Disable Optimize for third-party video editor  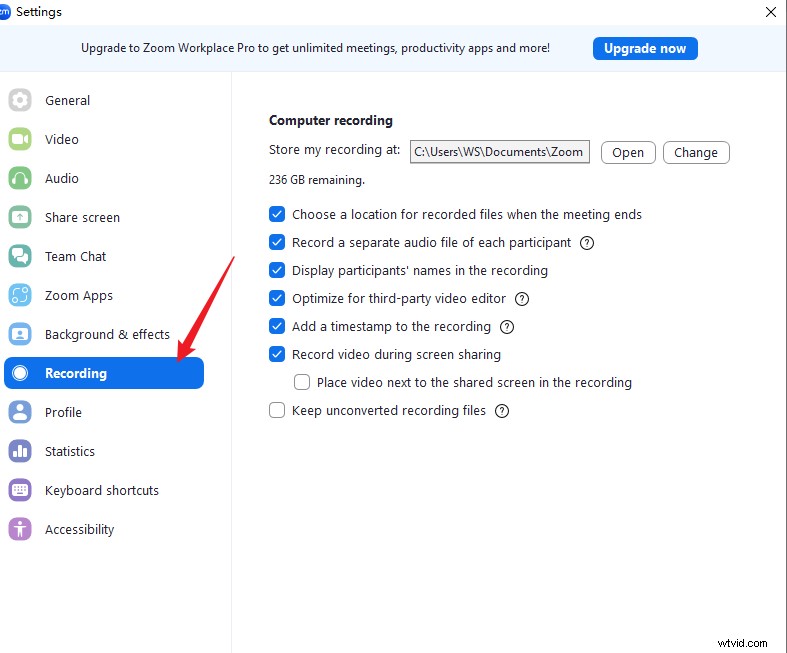click(x=277, y=298)
